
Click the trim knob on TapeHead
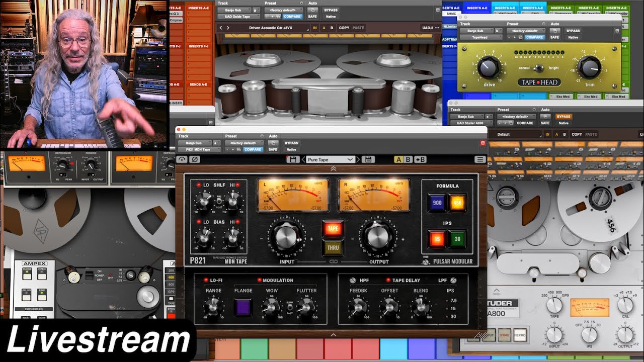(x=589, y=67)
